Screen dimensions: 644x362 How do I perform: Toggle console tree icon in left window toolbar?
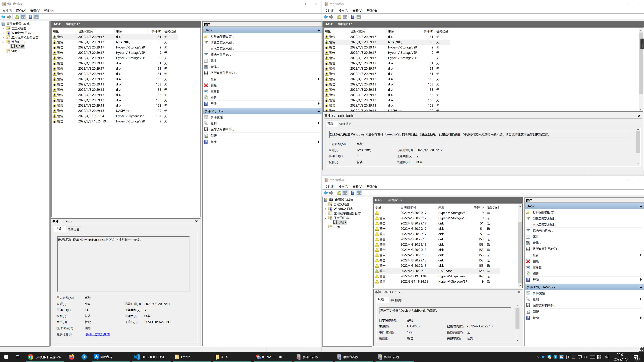(x=23, y=17)
